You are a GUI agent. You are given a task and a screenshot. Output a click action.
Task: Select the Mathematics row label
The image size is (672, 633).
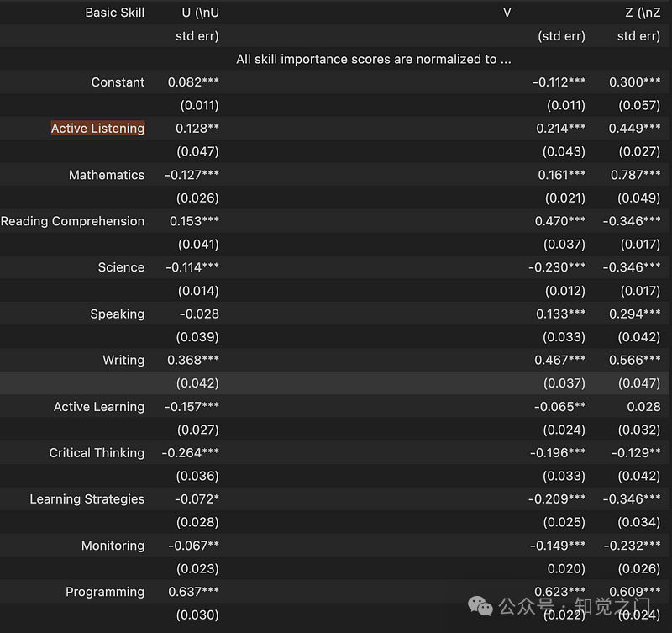pos(107,175)
